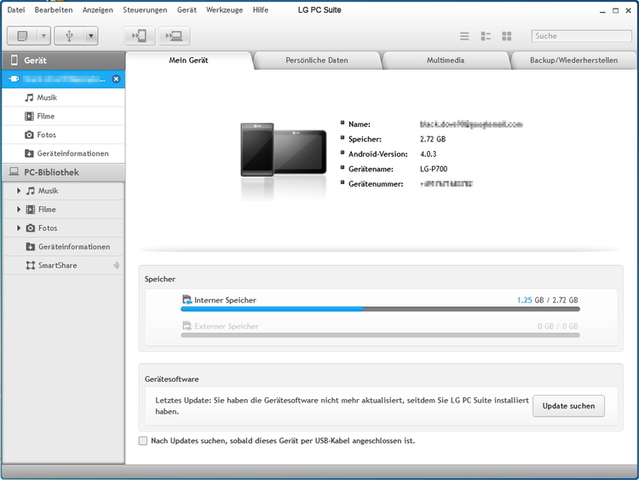Viewport: 639px width, 480px height.
Task: Open device Filme in sidebar
Action: pos(64,116)
